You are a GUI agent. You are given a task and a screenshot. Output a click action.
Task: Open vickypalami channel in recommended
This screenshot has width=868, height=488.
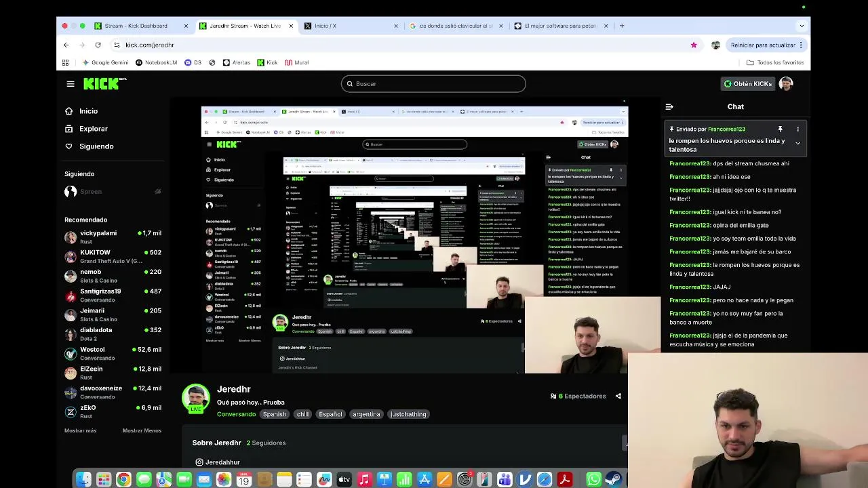tap(113, 237)
